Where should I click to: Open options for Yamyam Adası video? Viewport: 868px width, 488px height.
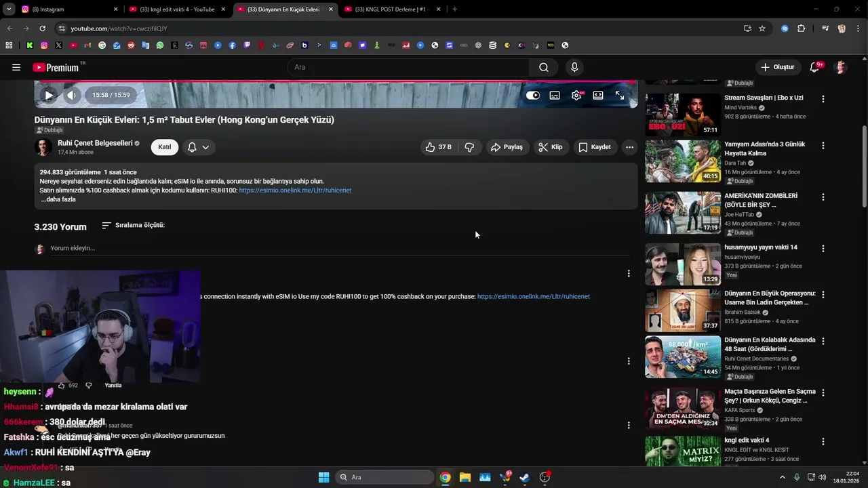click(x=823, y=146)
